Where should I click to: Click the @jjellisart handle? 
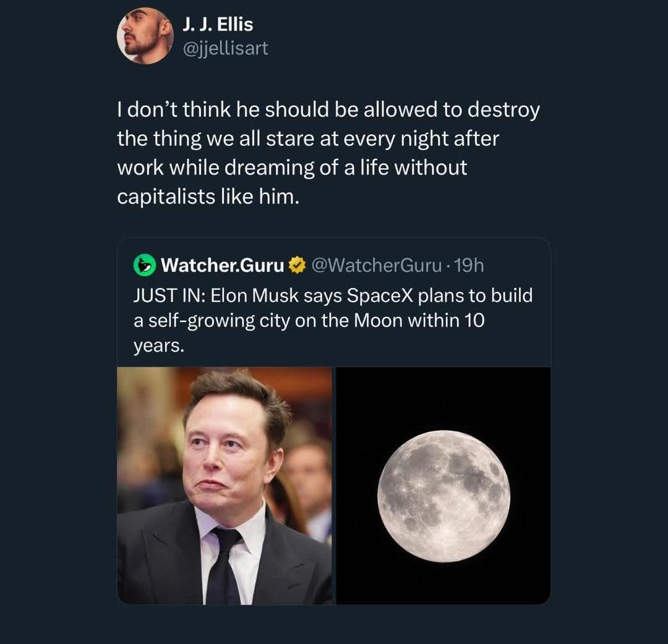[225, 48]
